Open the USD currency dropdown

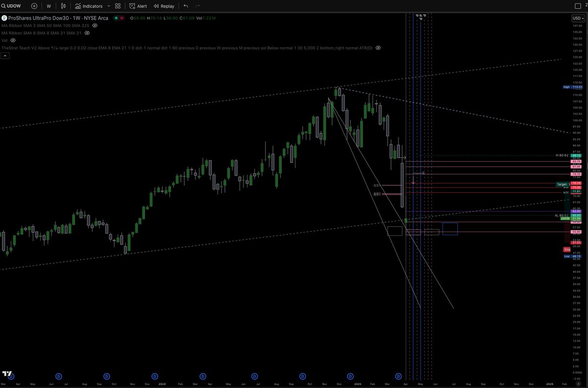point(577,18)
